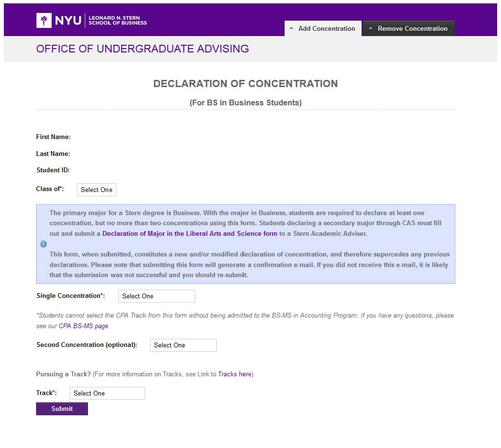Image resolution: width=501 pixels, height=448 pixels.
Task: Click the Last Name label
Action: click(x=53, y=154)
